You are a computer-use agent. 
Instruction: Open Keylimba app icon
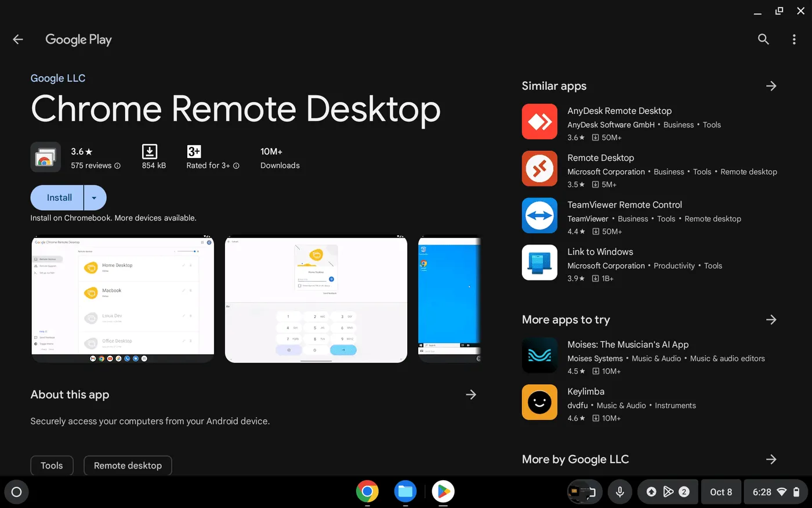(x=539, y=402)
